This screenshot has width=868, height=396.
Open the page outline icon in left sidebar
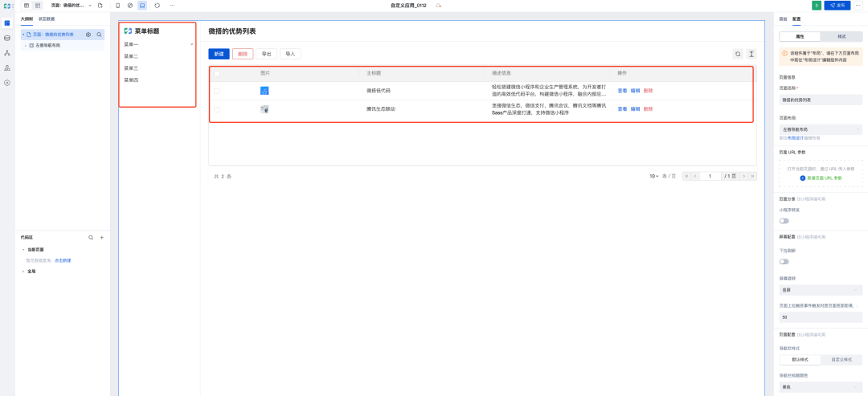pos(7,23)
